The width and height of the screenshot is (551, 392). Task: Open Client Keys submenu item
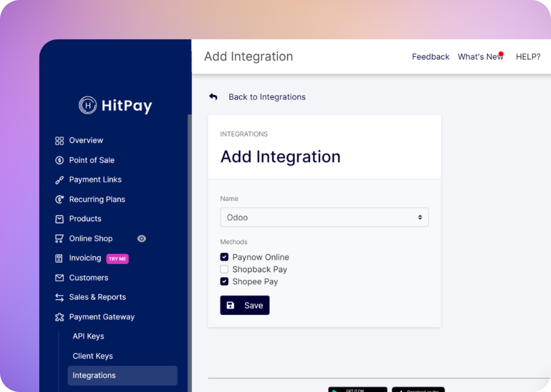point(93,356)
